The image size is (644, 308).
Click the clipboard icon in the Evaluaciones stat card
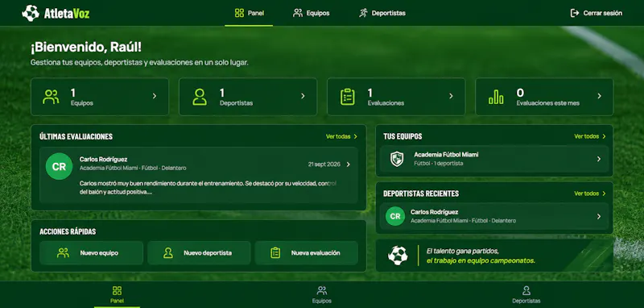(x=348, y=97)
